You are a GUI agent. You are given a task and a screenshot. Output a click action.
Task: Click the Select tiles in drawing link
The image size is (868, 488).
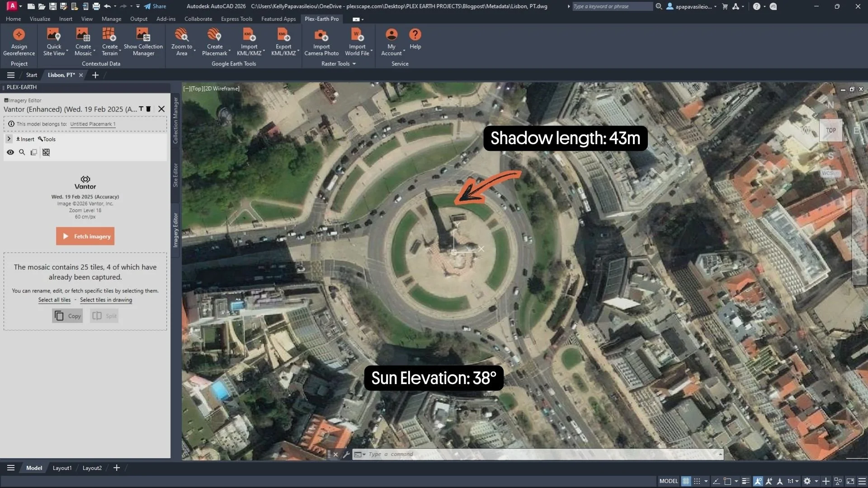[x=106, y=300]
